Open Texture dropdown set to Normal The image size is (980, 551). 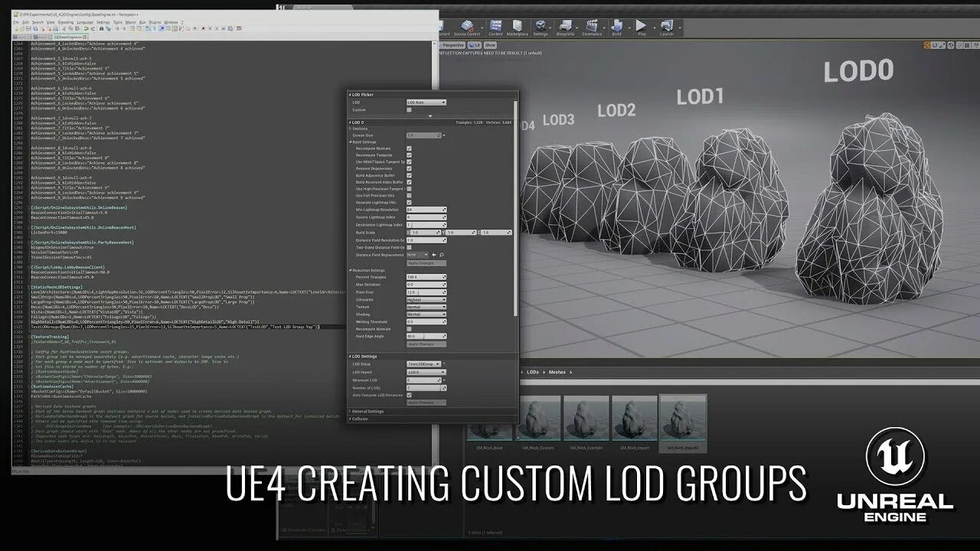tap(426, 307)
